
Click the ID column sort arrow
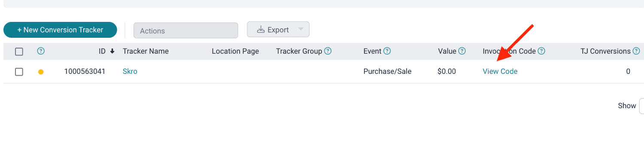tap(112, 51)
